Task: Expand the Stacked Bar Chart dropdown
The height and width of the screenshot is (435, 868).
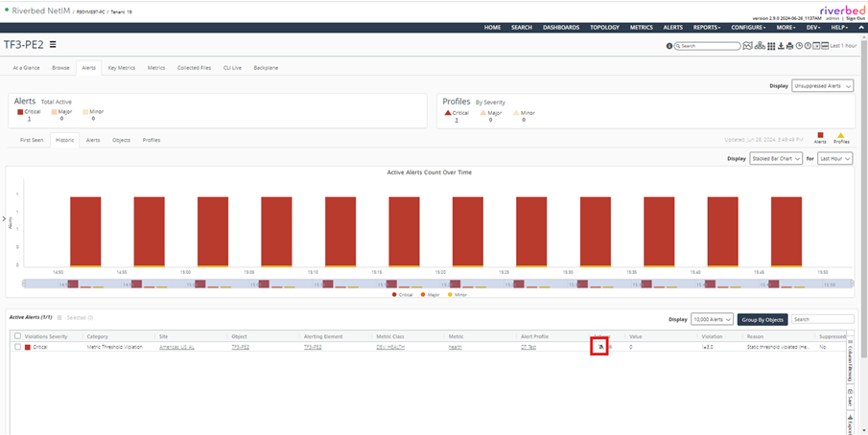Action: point(776,159)
